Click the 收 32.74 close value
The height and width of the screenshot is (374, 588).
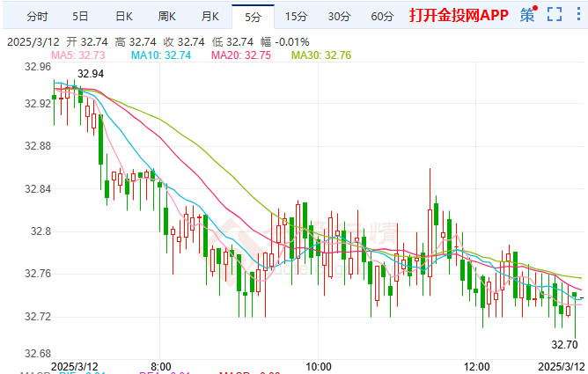tap(184, 42)
